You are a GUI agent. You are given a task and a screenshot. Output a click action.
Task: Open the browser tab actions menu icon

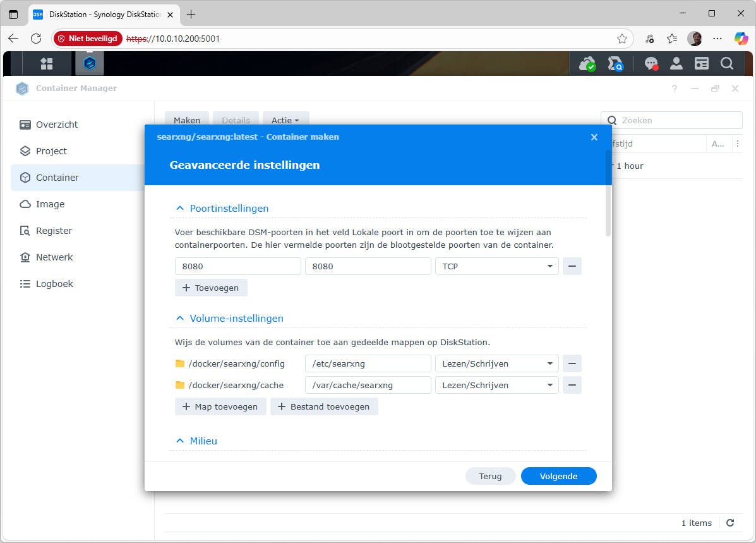13,15
